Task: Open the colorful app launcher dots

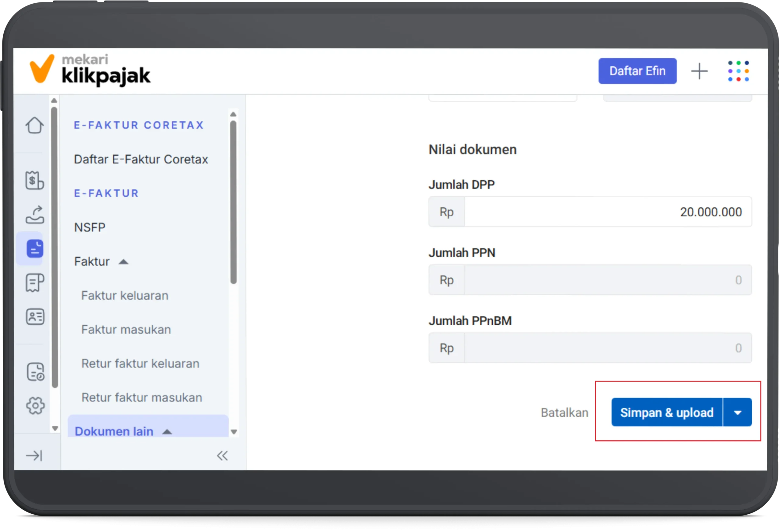Action: [x=738, y=71]
